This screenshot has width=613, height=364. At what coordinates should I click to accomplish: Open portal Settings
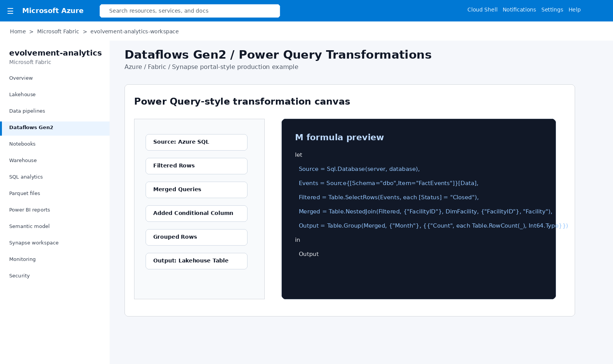click(552, 10)
